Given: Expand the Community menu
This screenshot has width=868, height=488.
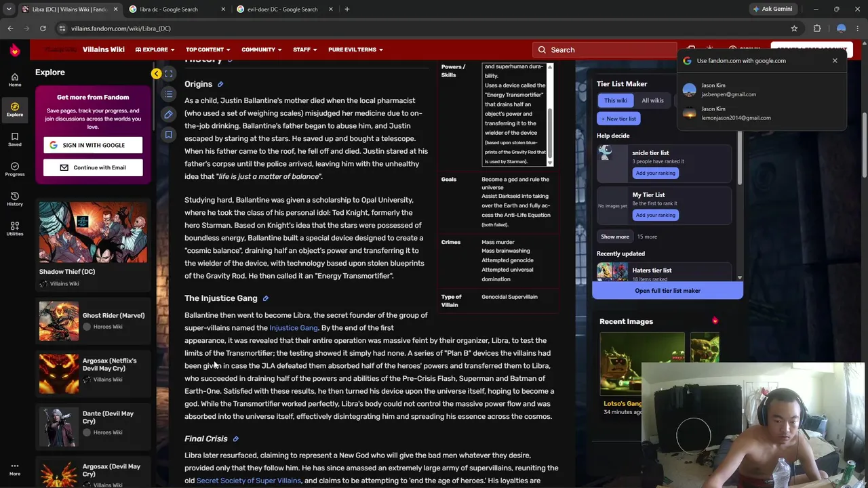Looking at the screenshot, I should [262, 49].
